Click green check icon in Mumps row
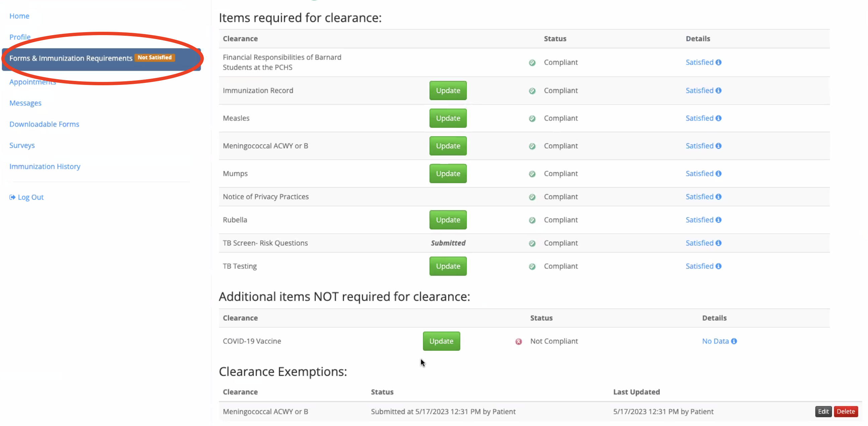 (532, 174)
